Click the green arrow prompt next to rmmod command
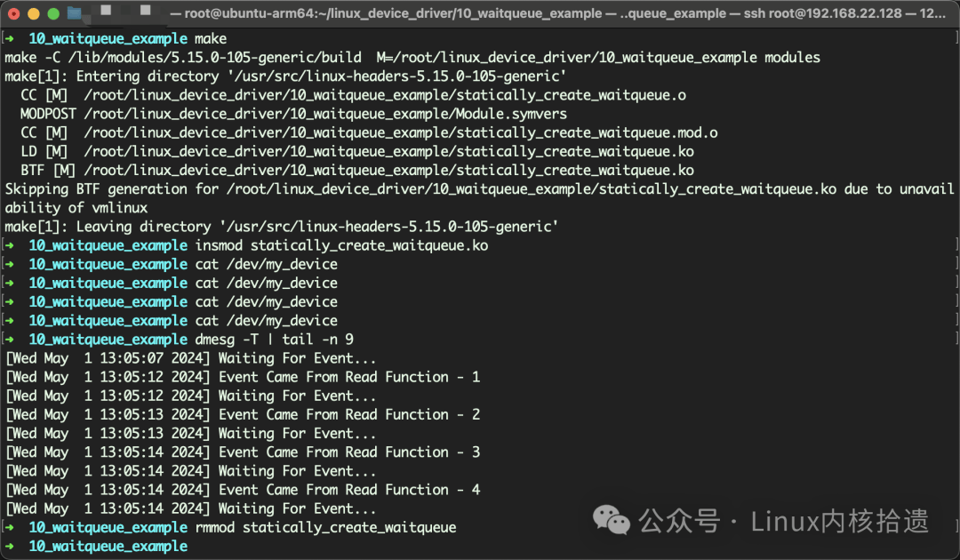Viewport: 960px width, 560px height. point(9,526)
